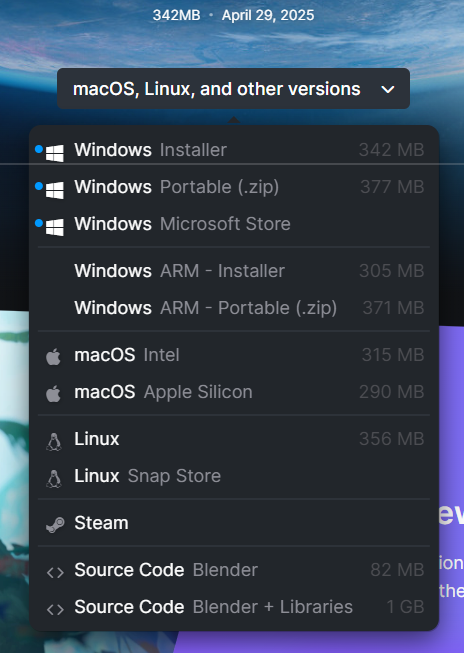Download macOS Apple Silicon build
Screen dimensions: 464x653
coord(234,392)
